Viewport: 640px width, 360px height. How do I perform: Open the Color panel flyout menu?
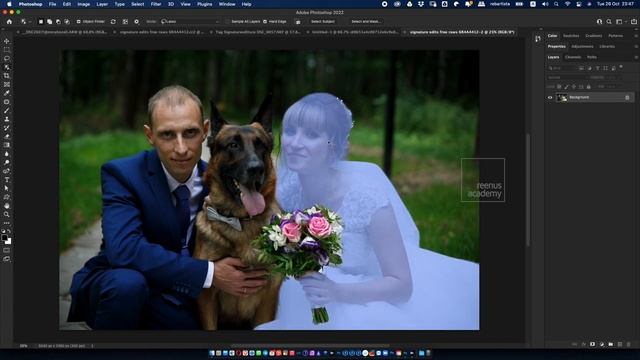636,36
